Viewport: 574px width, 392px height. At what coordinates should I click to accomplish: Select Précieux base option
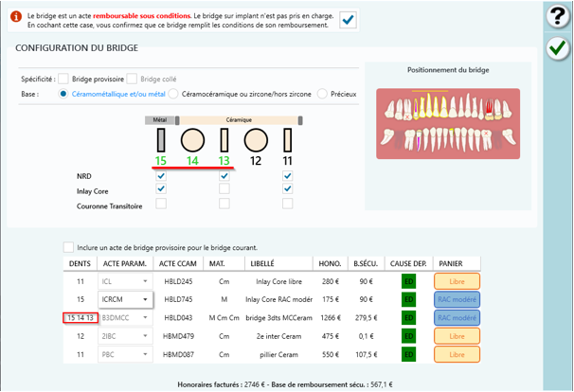pyautogui.click(x=322, y=94)
